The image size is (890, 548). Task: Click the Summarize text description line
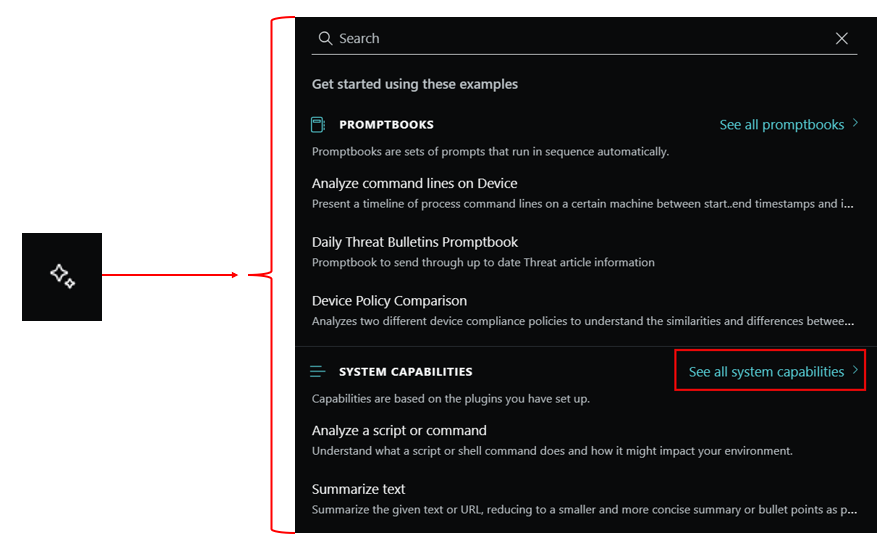click(583, 510)
